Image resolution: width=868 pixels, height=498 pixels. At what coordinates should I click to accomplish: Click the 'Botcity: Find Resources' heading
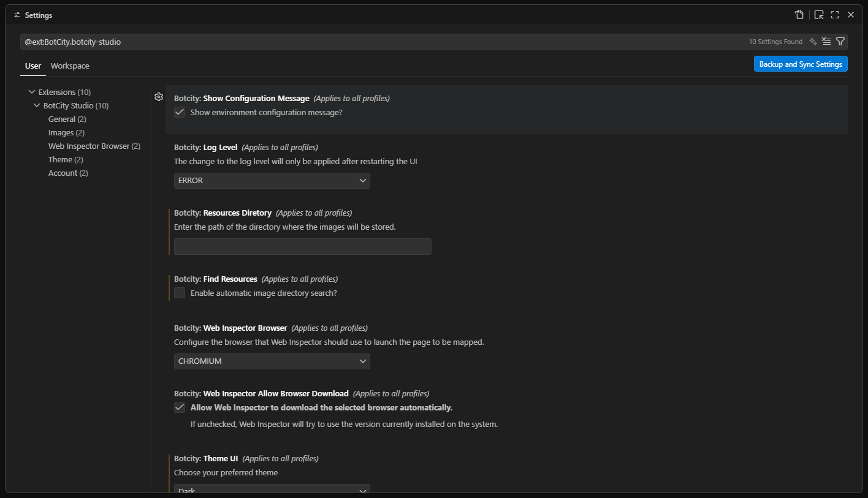pyautogui.click(x=216, y=279)
